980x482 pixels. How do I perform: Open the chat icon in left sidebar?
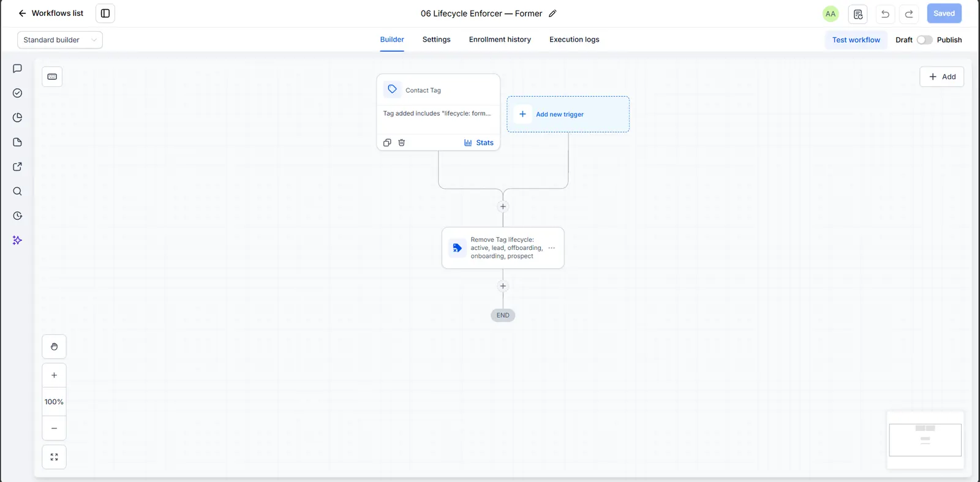pyautogui.click(x=17, y=69)
